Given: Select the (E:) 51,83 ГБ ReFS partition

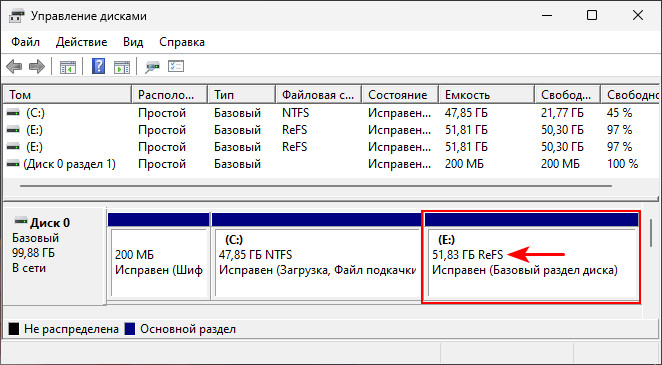Looking at the screenshot, I should tap(531, 257).
